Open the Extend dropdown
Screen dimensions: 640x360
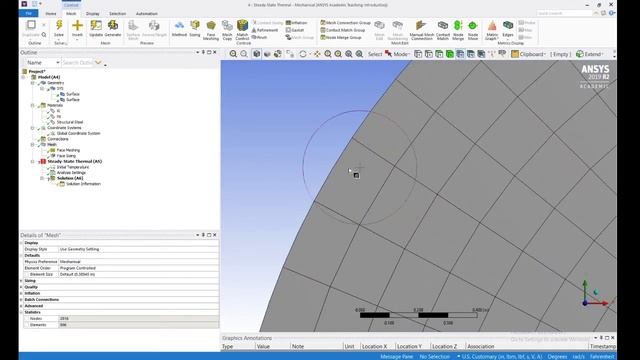pyautogui.click(x=590, y=54)
